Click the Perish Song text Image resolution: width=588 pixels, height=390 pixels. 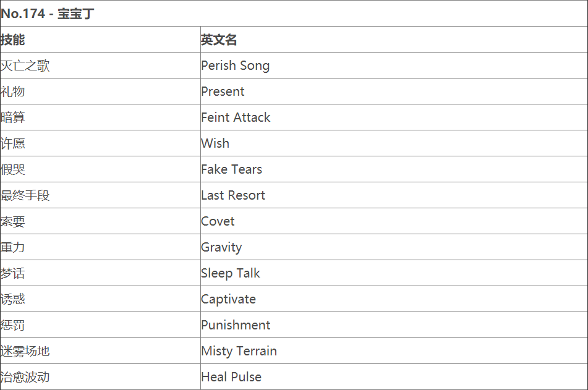(x=235, y=66)
